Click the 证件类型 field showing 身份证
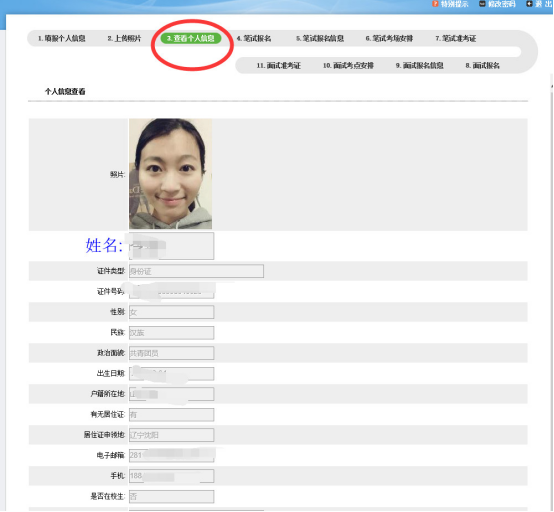The height and width of the screenshot is (512, 554). 196,271
